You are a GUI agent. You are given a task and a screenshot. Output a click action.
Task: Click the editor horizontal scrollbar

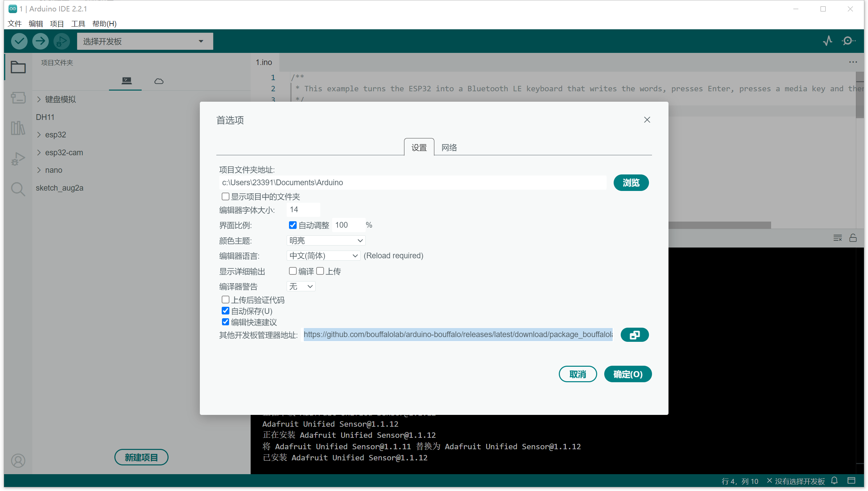click(x=719, y=225)
